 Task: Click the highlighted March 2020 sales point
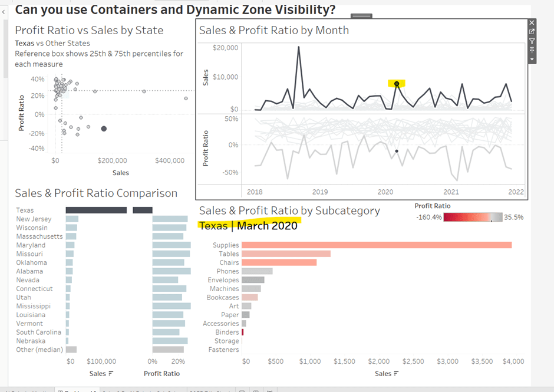tap(397, 84)
